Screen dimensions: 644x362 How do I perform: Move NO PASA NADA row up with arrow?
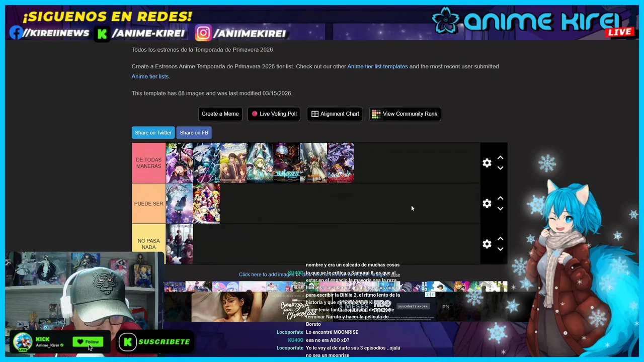(x=500, y=239)
